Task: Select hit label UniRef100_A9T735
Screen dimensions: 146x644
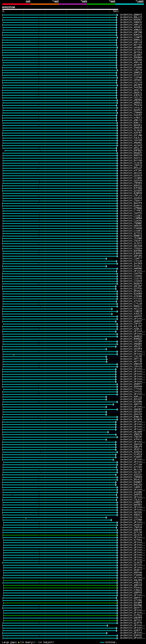Action: (131, 361)
